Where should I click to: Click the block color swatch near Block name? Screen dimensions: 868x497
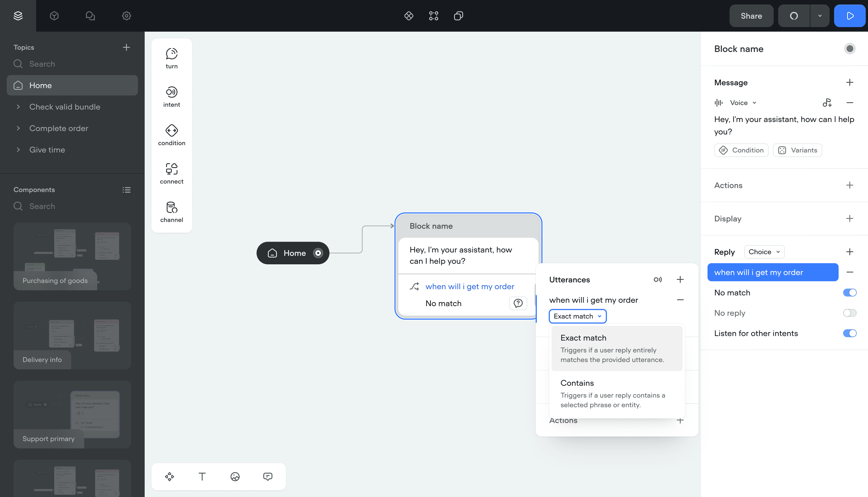[850, 49]
